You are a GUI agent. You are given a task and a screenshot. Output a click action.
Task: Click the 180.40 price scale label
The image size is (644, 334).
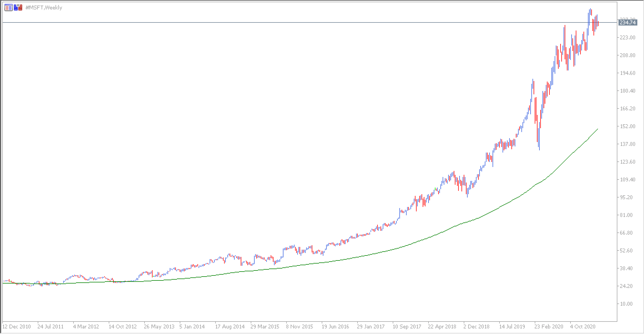point(627,91)
